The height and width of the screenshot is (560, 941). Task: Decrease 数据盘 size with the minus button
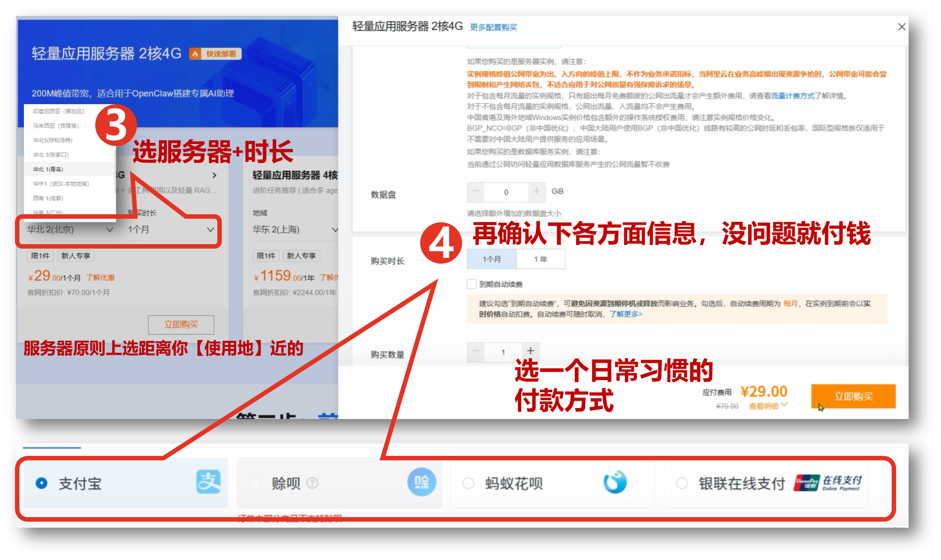coord(476,191)
